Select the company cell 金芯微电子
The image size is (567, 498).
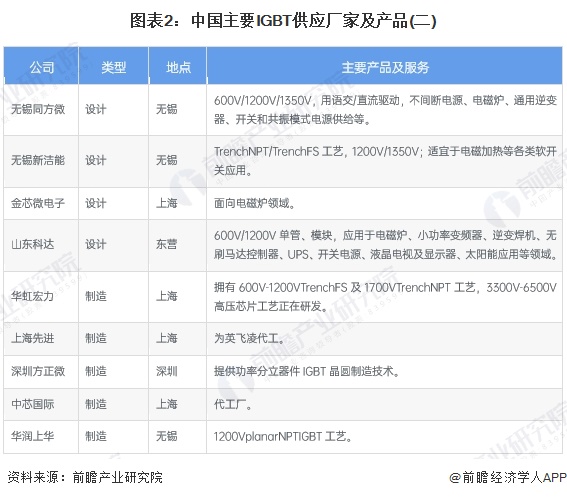[38, 203]
